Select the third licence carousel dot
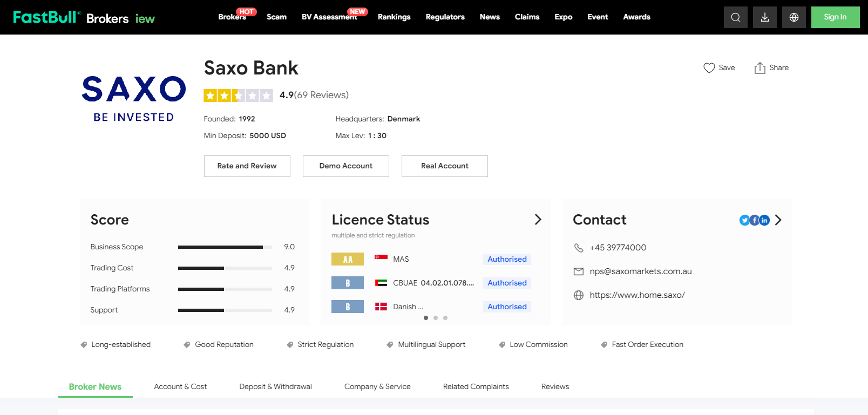The height and width of the screenshot is (415, 868). 445,318
